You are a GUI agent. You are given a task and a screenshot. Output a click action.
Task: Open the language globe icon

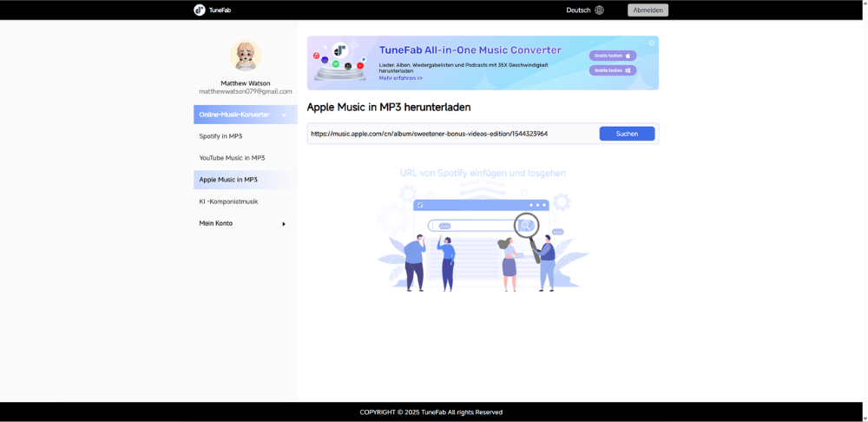tap(599, 10)
